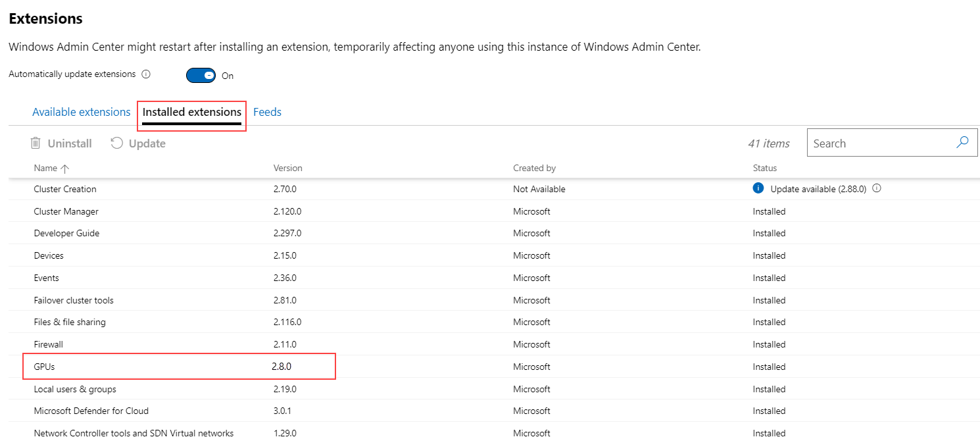The image size is (980, 439).
Task: Select the GPUs extension row
Action: [x=494, y=367]
